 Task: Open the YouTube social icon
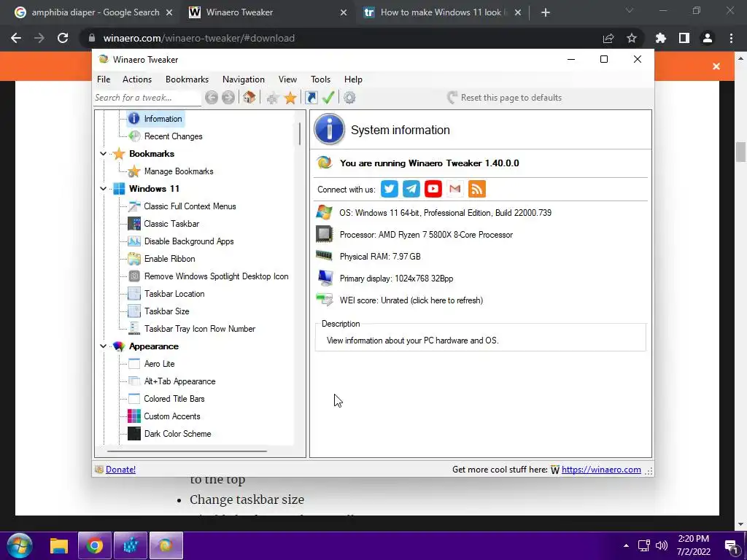click(x=433, y=189)
